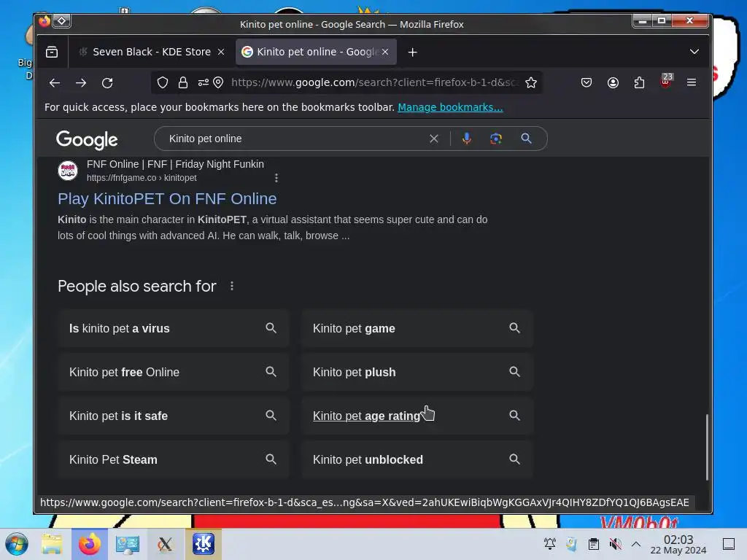Click the page vertical scrollbar thumb
This screenshot has height=560, width=747.
[707, 448]
